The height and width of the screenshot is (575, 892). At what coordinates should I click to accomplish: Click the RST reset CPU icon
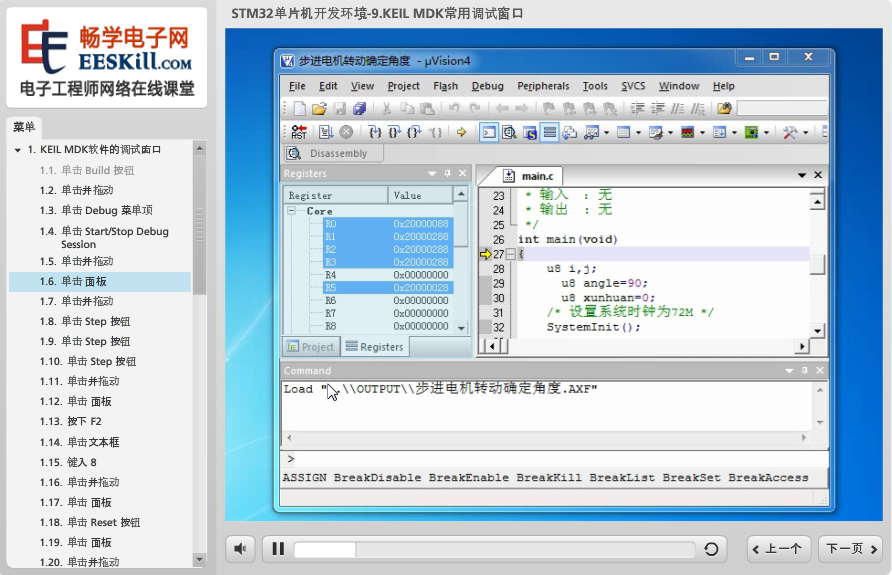[x=299, y=133]
